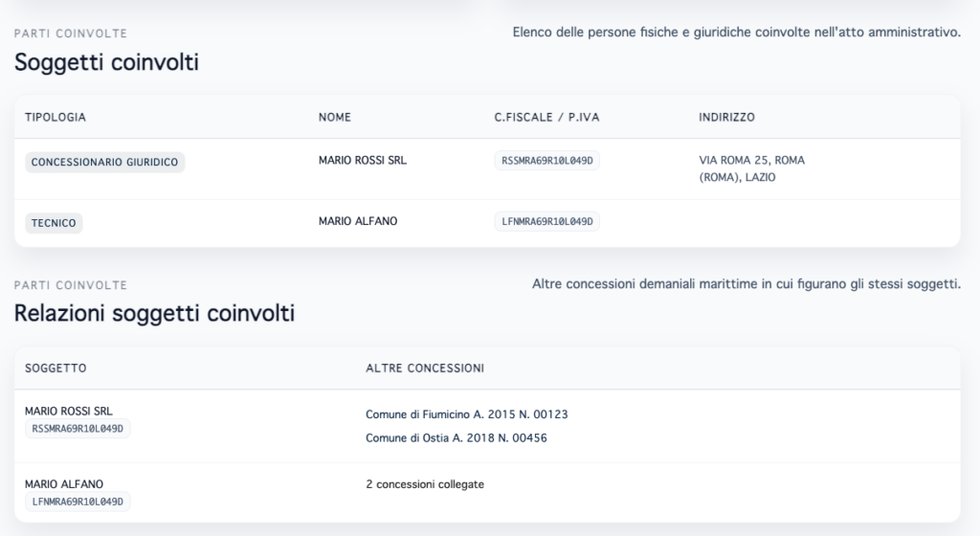Click the VIA ROMA 25 address cell
980x536 pixels.
[751, 168]
